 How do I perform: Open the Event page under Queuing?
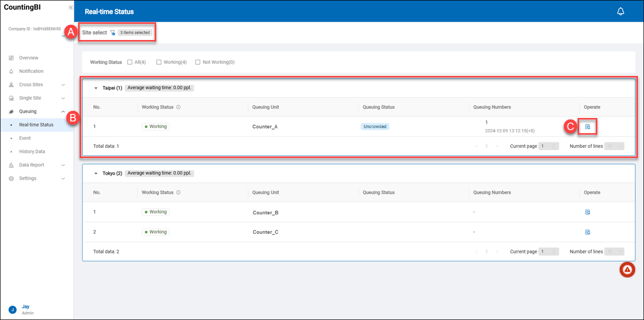pyautogui.click(x=25, y=138)
